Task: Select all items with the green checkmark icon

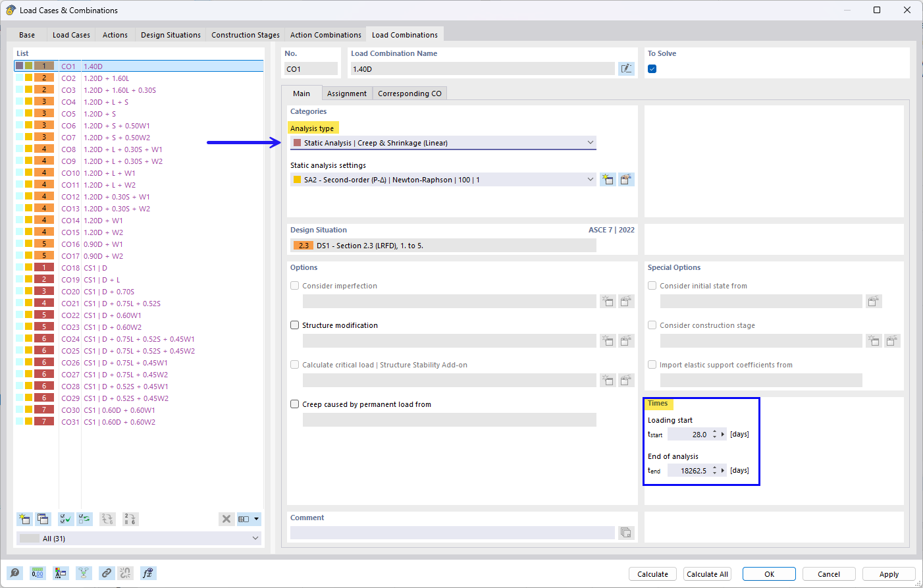Action: click(66, 519)
